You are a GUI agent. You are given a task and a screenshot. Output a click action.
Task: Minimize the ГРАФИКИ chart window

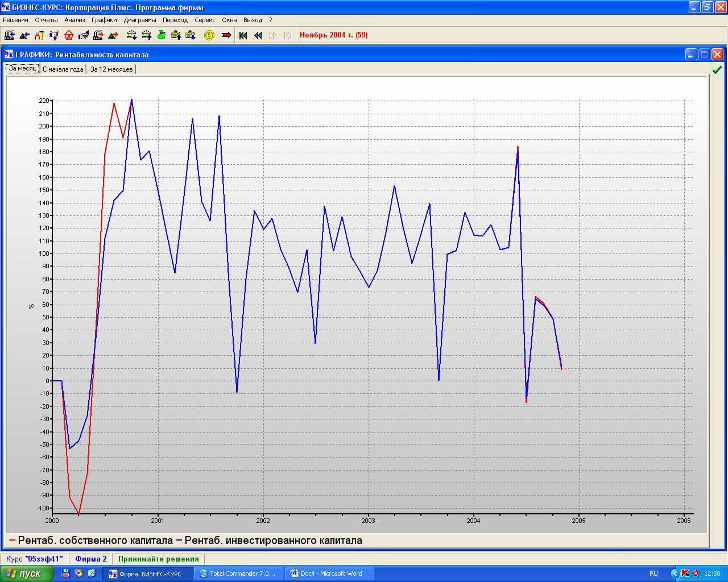tap(691, 55)
